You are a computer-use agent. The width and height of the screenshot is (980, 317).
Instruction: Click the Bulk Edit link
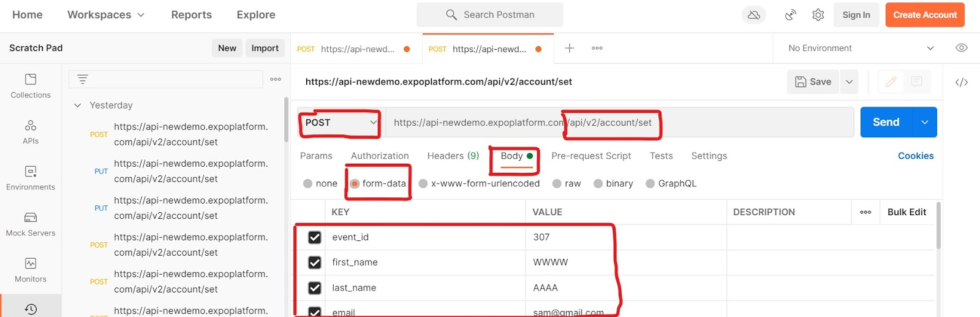907,212
